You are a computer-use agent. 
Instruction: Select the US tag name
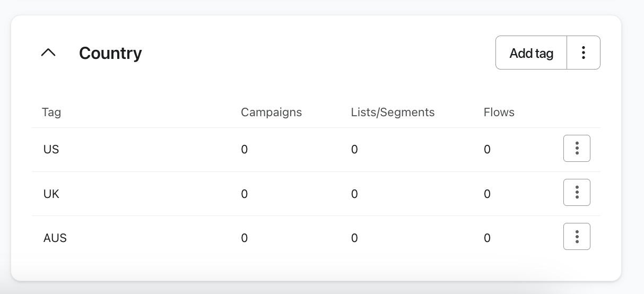click(x=51, y=150)
